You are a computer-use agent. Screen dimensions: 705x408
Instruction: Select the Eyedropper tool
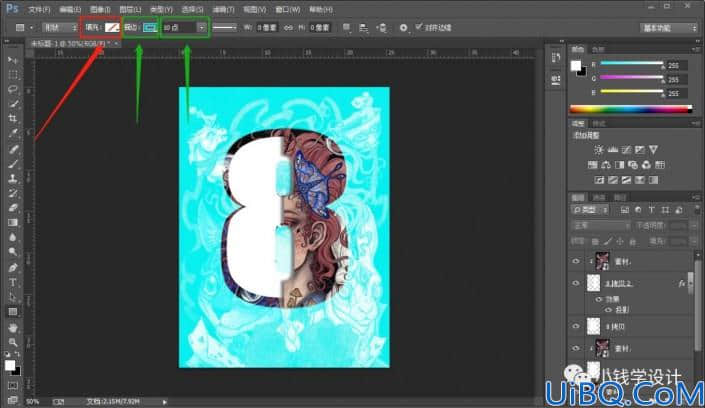[13, 133]
